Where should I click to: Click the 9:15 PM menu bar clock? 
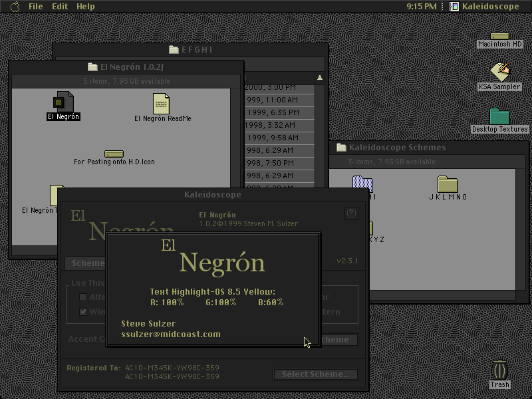[422, 7]
